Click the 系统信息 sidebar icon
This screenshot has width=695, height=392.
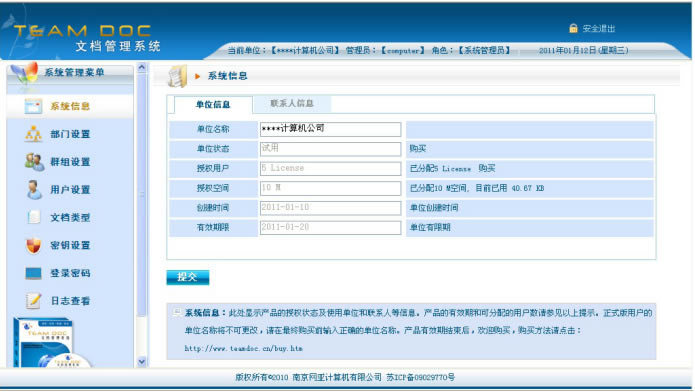click(33, 106)
